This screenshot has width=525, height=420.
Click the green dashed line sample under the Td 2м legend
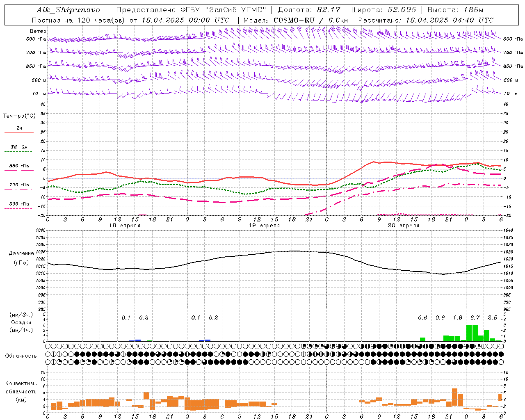[18, 152]
